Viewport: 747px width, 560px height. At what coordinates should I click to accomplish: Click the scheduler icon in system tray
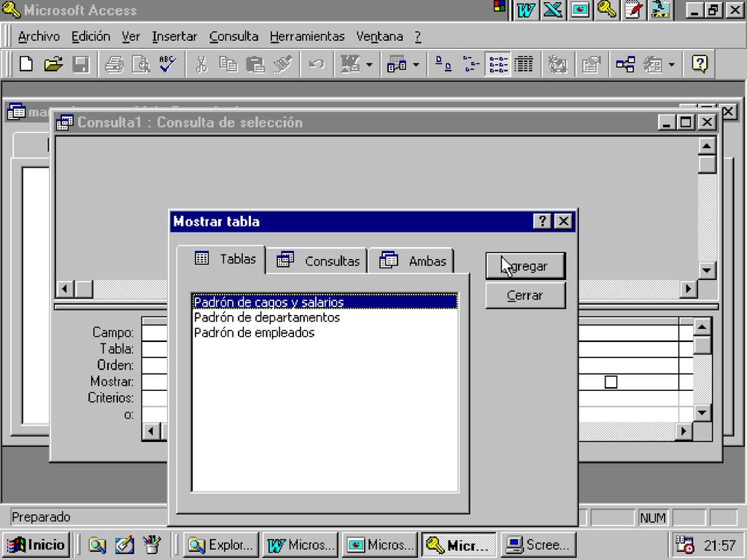tap(684, 545)
